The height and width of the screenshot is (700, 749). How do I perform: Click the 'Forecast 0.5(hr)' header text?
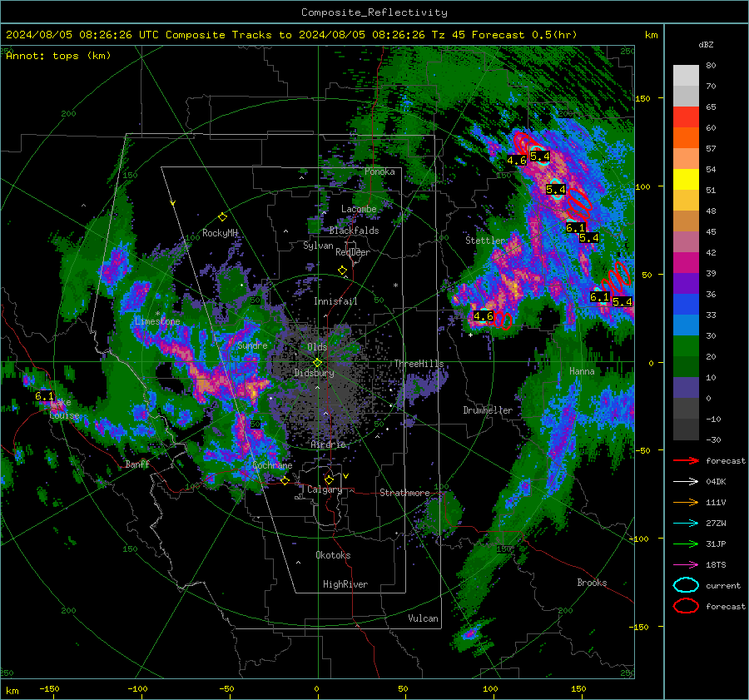(524, 35)
